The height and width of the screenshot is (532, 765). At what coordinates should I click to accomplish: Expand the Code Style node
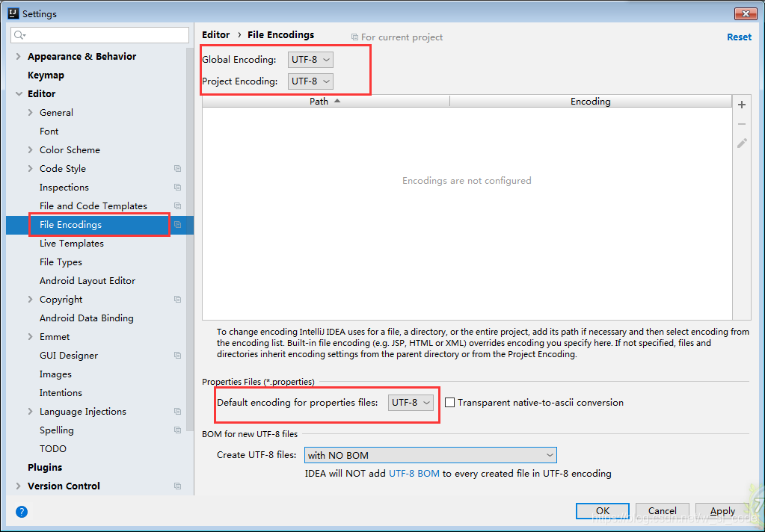30,169
